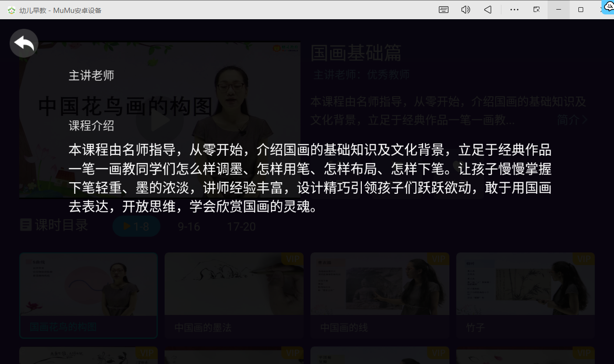Screen dimensions: 614x364
Task: Click the 课程介绍 heading in the overlay
Action: tap(91, 126)
